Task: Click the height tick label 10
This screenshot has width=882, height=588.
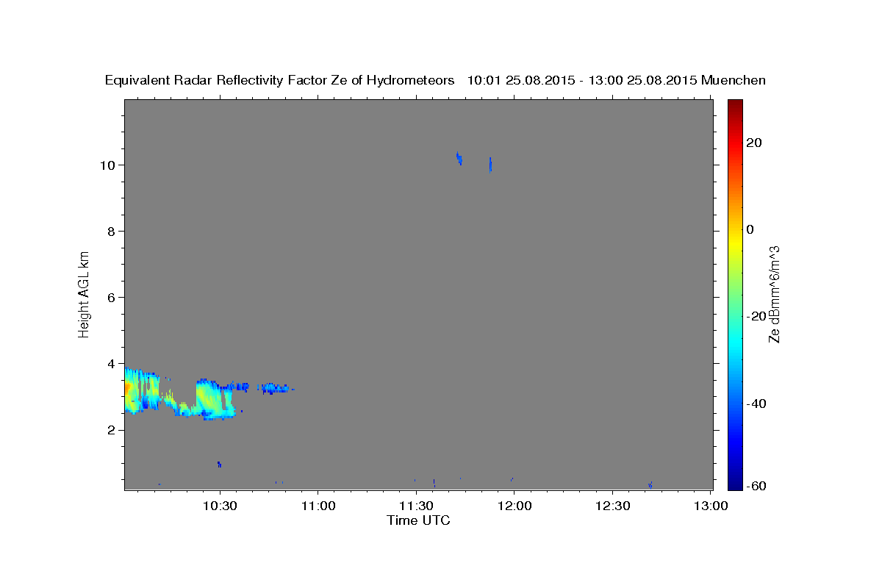Action: tap(108, 165)
